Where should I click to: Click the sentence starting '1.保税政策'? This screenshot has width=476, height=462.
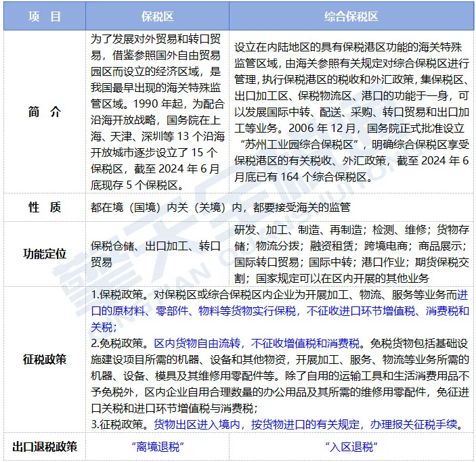[280, 310]
